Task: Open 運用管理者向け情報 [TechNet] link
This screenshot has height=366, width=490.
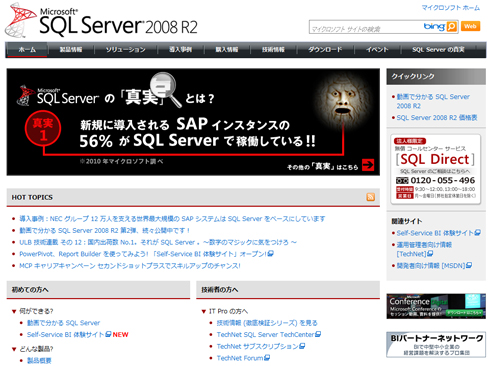Action: tap(424, 249)
